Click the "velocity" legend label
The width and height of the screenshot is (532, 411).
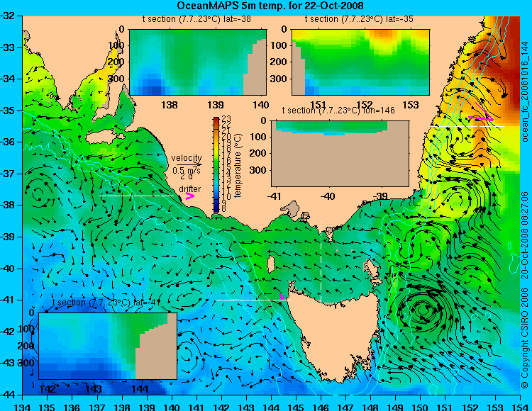[187, 158]
